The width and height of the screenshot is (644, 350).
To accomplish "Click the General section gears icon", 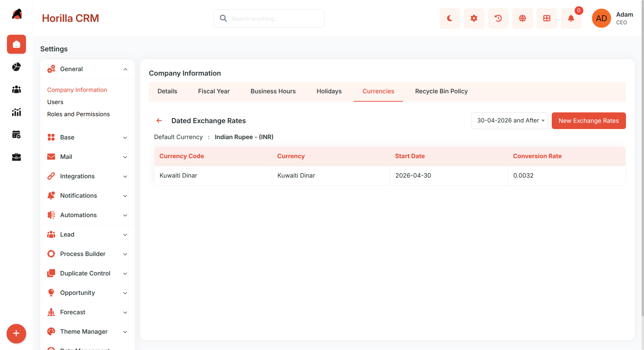I will click(51, 69).
